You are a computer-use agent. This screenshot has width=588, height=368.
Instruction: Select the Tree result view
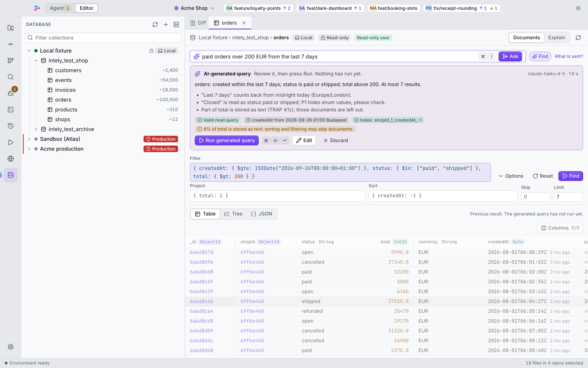(x=233, y=214)
